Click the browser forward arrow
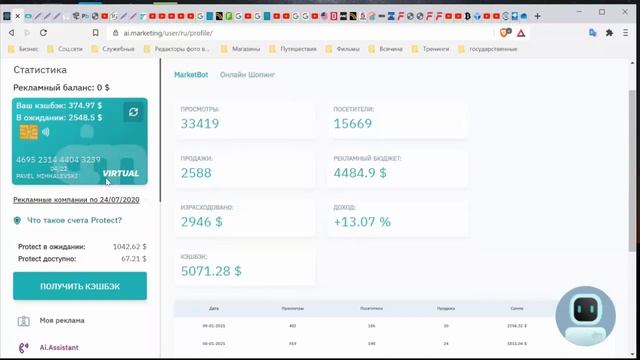The width and height of the screenshot is (640, 360). point(27,33)
